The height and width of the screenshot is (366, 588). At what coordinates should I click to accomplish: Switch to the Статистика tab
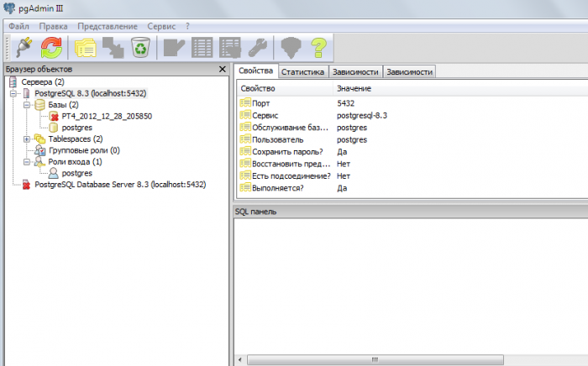coord(302,71)
